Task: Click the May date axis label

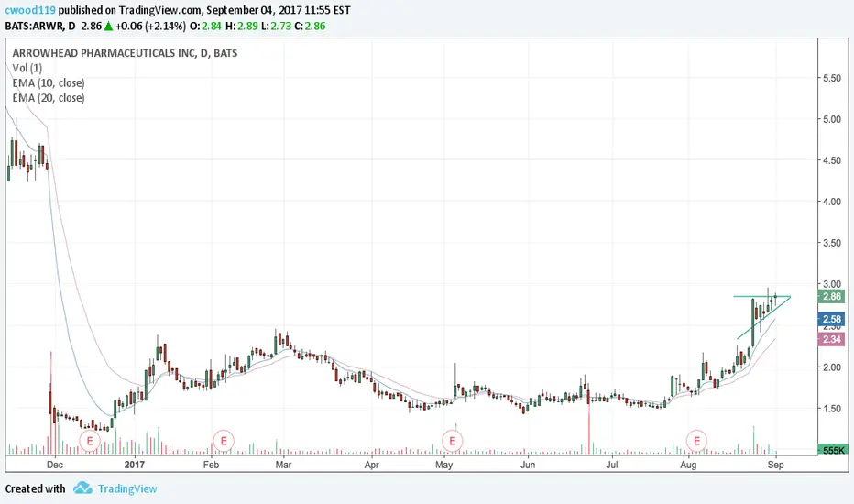Action: click(x=443, y=465)
